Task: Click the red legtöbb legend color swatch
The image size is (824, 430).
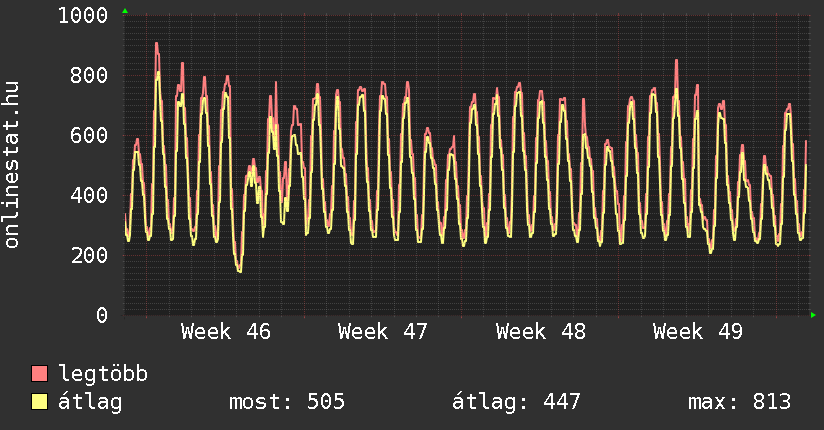Action: (40, 374)
